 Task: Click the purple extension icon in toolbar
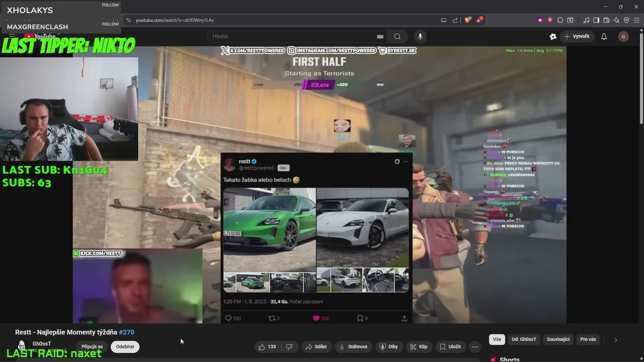tap(540, 20)
